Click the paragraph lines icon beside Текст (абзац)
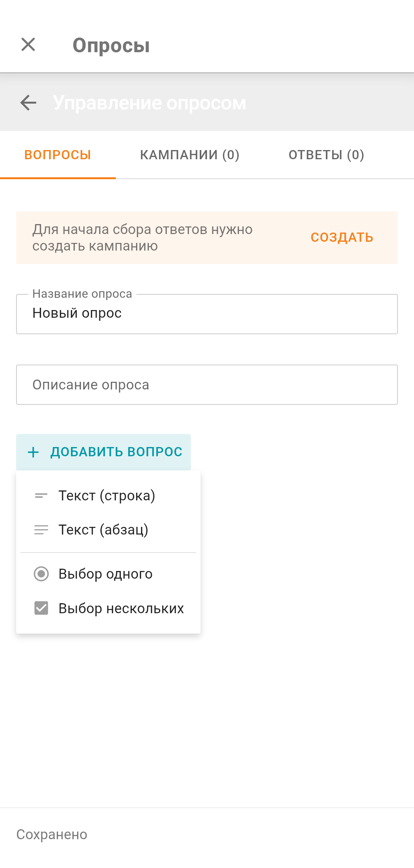414x868 pixels. coord(41,530)
